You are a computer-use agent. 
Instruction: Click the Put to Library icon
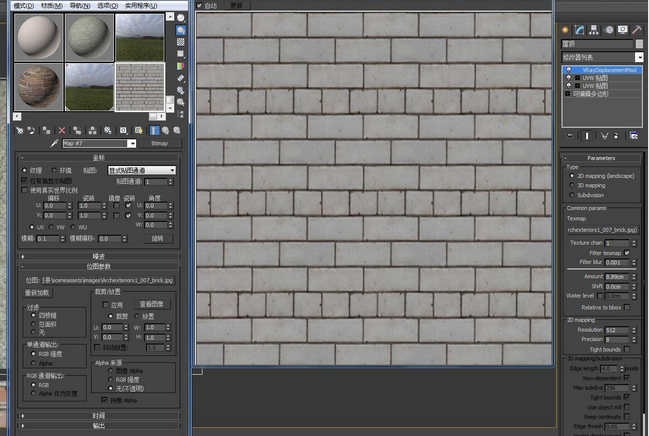pyautogui.click(x=108, y=131)
